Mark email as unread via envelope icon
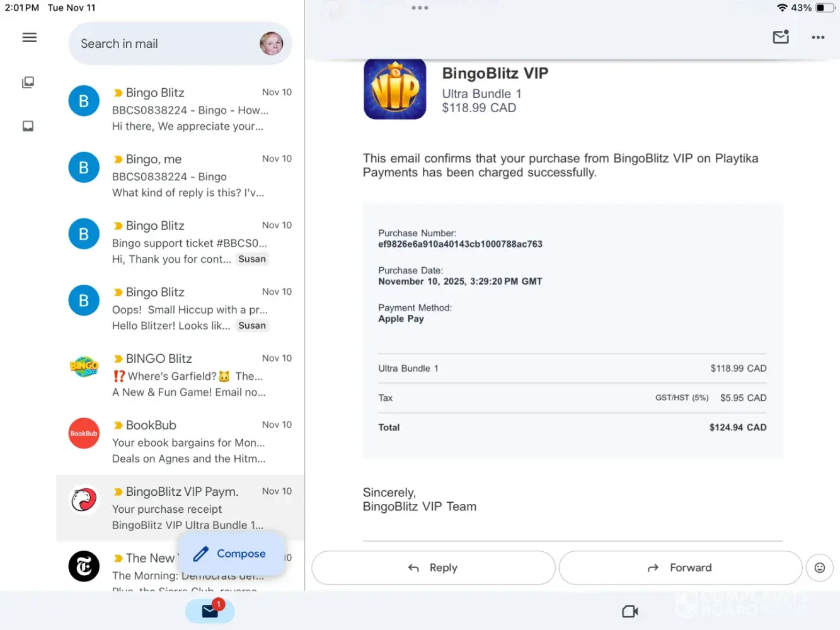This screenshot has width=840, height=630. coord(781,37)
